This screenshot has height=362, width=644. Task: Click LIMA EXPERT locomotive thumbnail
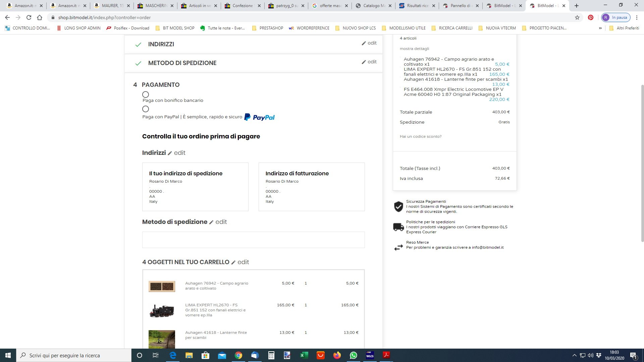pyautogui.click(x=162, y=311)
